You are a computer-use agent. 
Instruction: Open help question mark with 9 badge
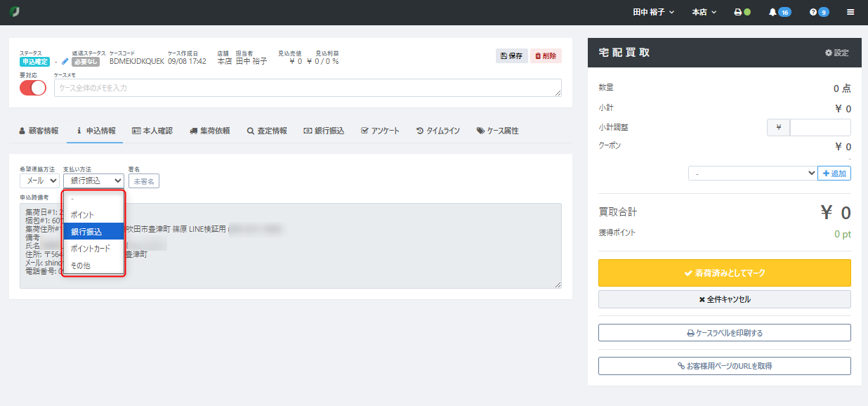point(819,12)
